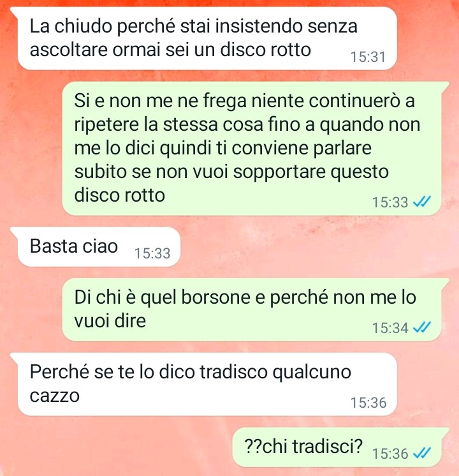Tap the 15:36 timestamp beside '??chi tradisci?'

pos(390,454)
